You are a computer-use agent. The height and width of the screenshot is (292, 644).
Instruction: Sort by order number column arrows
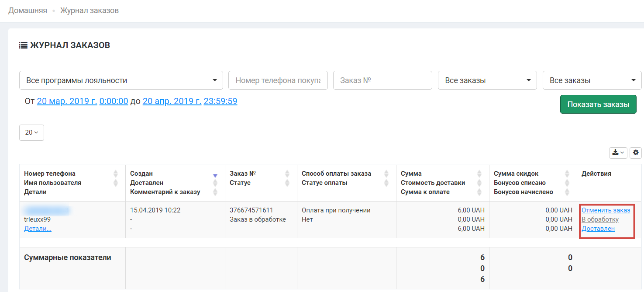[287, 174]
